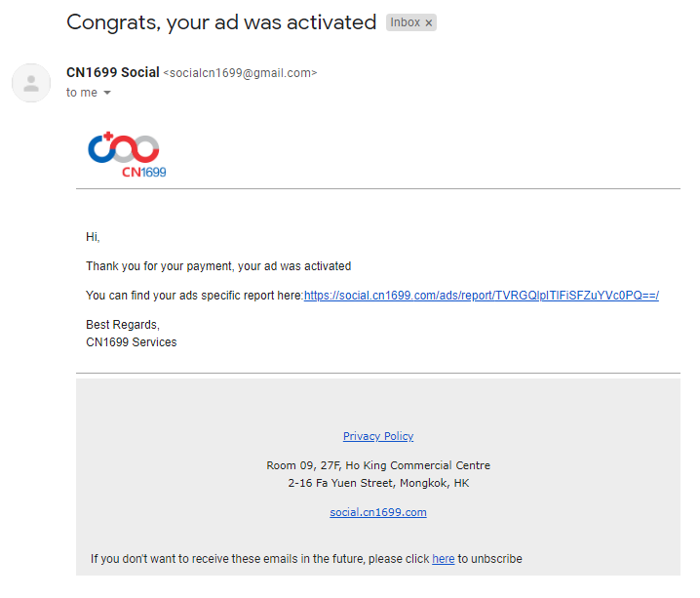This screenshot has width=700, height=598.
Task: Remove the Inbox label with its x
Action: pyautogui.click(x=429, y=22)
